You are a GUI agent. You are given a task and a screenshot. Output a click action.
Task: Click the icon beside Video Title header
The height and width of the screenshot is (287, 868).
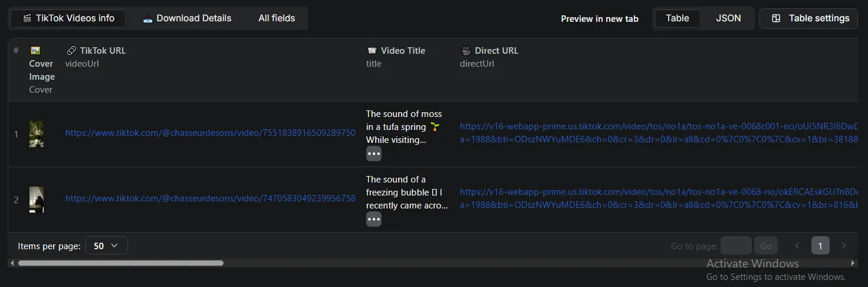(x=372, y=51)
